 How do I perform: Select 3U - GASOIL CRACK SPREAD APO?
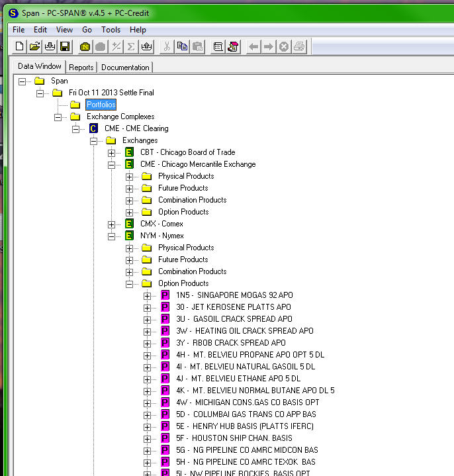point(234,319)
